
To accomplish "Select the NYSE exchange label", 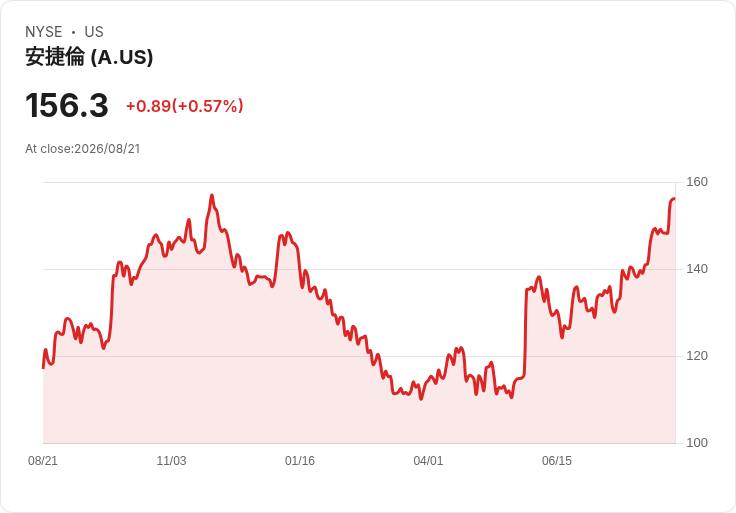I will point(44,32).
